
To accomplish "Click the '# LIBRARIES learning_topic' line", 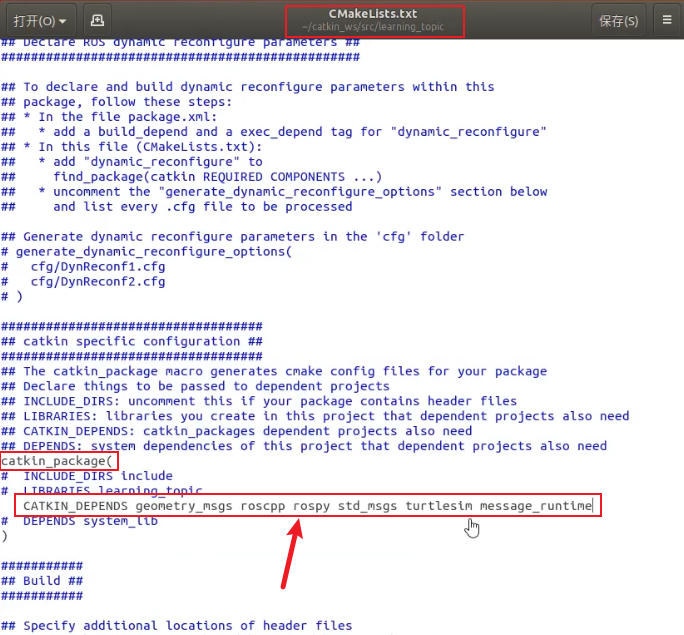I will click(102, 491).
